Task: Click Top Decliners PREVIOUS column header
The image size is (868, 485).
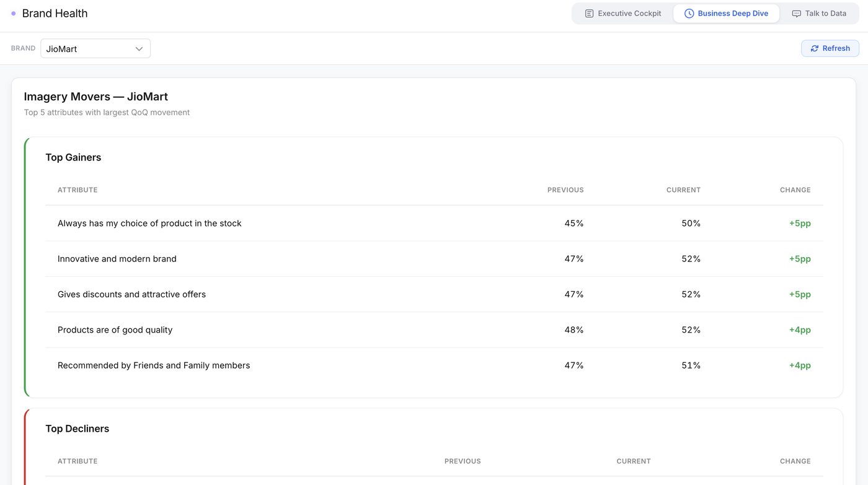Action: 463,461
